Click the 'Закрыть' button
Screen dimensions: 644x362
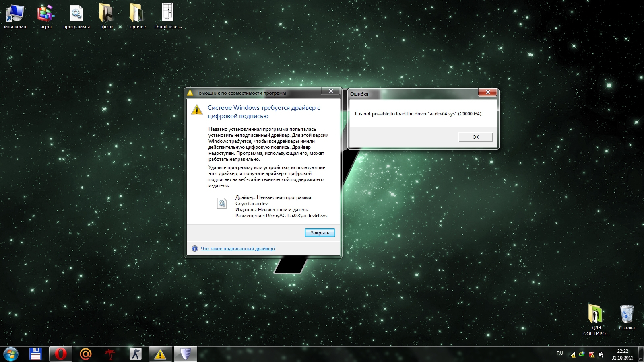(320, 233)
